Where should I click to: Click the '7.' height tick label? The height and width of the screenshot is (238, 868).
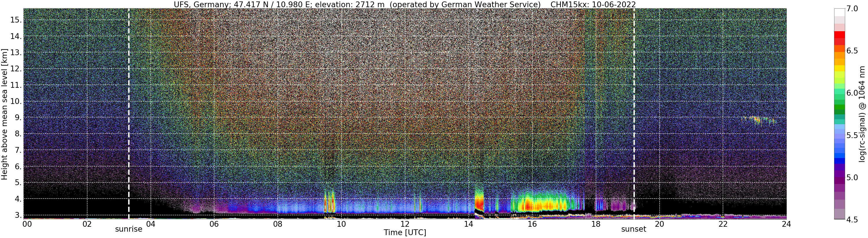[18, 150]
